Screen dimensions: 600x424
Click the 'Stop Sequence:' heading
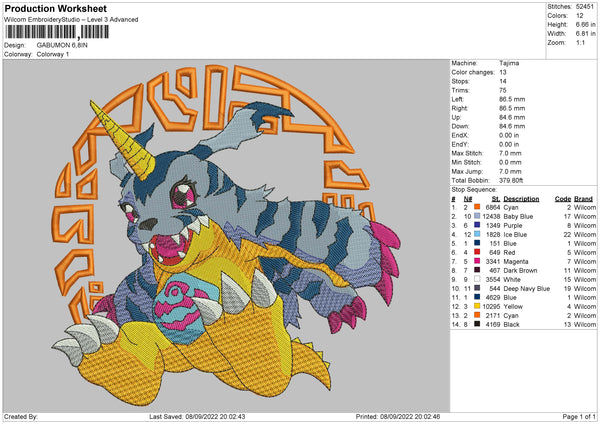tap(474, 189)
